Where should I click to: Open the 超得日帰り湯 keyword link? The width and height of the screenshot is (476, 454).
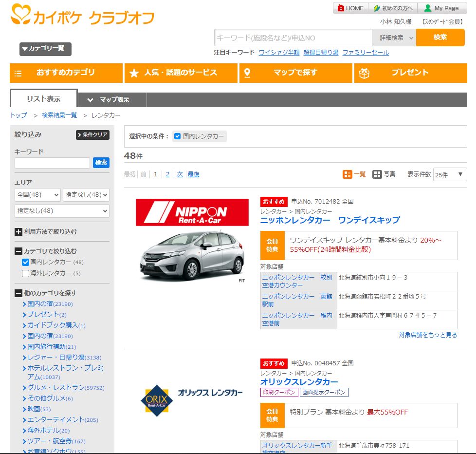(321, 53)
